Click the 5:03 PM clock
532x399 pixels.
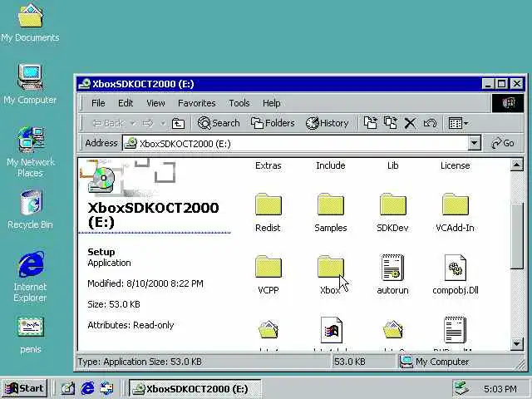[500, 388]
